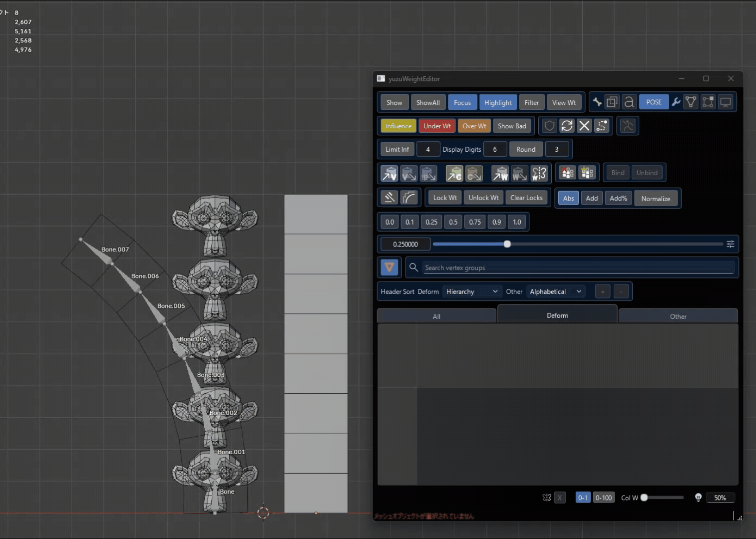Open slider settings icon right of slider
This screenshot has height=539, width=756.
(730, 244)
